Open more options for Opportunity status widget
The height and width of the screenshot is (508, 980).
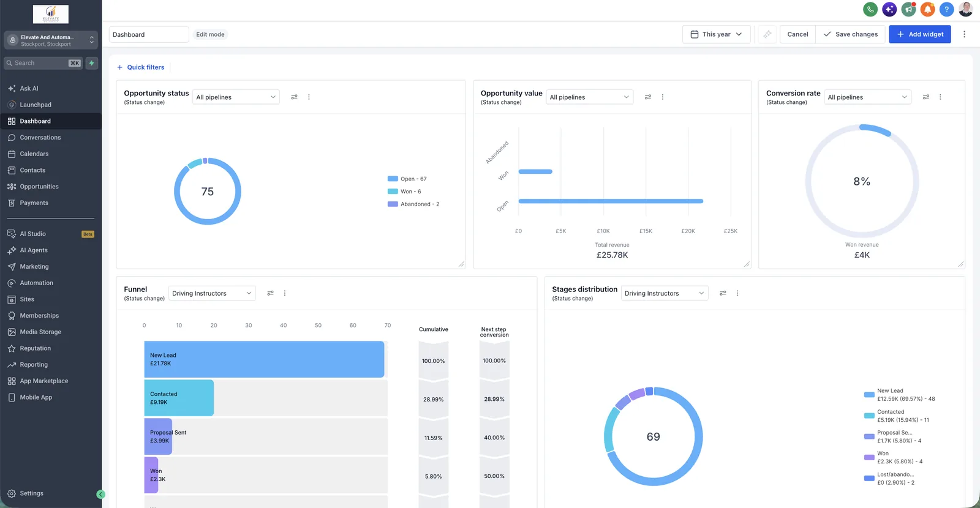tap(309, 97)
